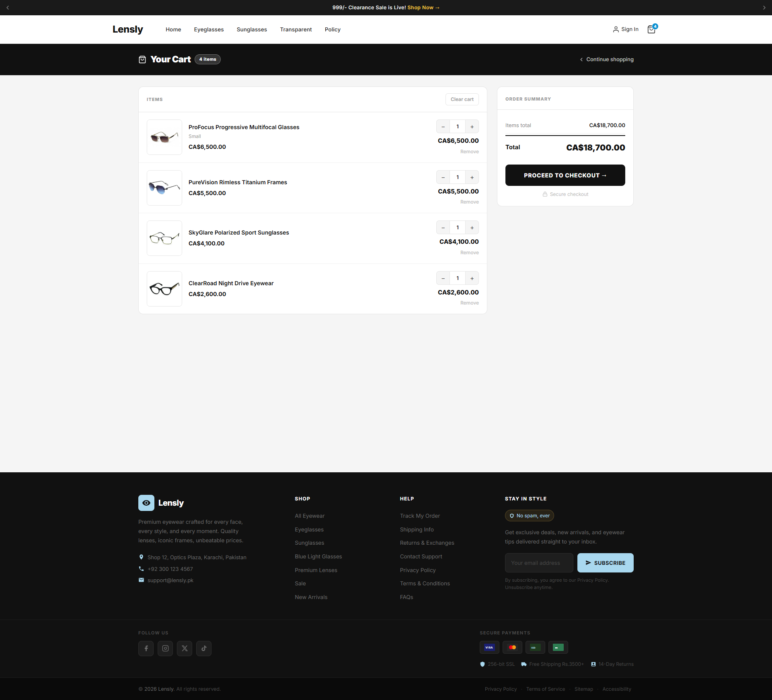The width and height of the screenshot is (772, 700).
Task: Click support@lensly.pk email address
Action: tap(170, 580)
